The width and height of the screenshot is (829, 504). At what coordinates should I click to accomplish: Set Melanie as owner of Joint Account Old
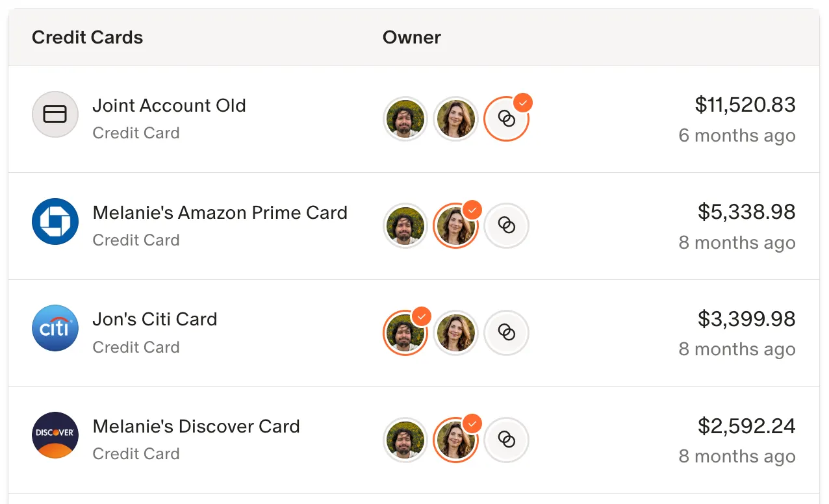coord(455,119)
